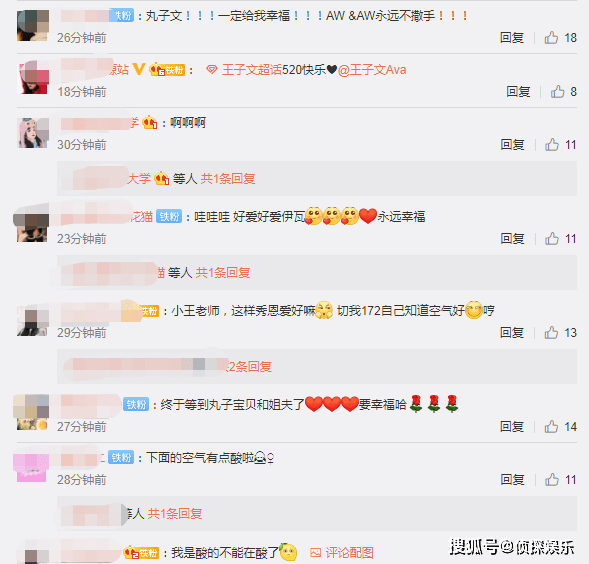Expand 共1条回复 under the 永远幸福 comment
This screenshot has width=589, height=564.
[223, 272]
